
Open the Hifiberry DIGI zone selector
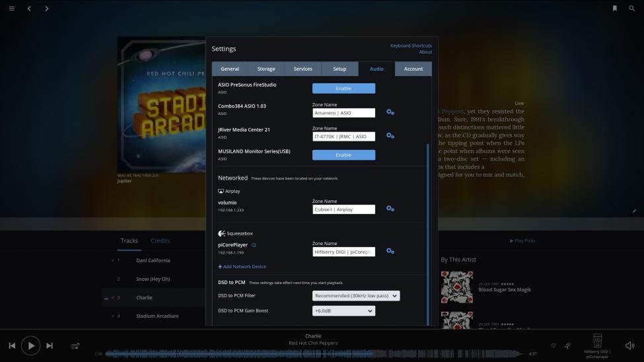pos(598,346)
